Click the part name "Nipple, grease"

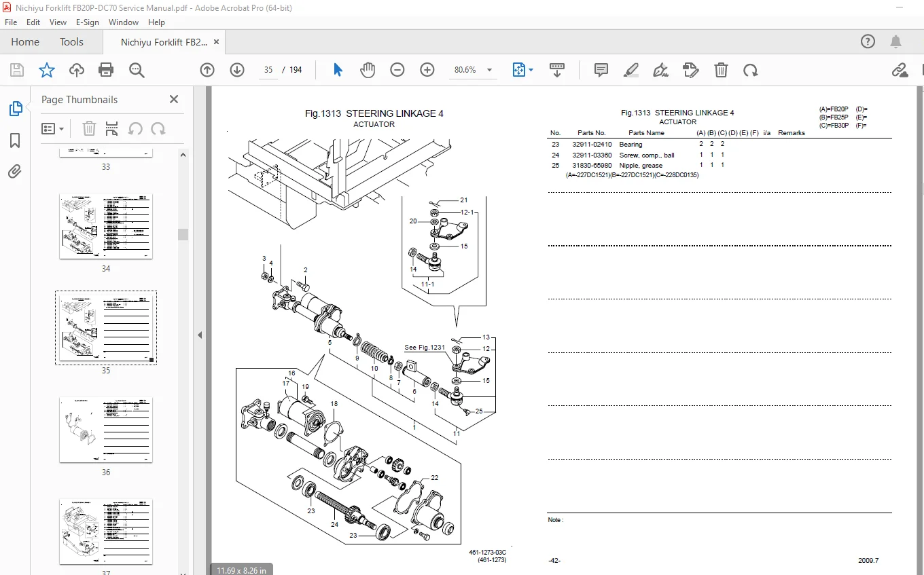click(x=641, y=166)
